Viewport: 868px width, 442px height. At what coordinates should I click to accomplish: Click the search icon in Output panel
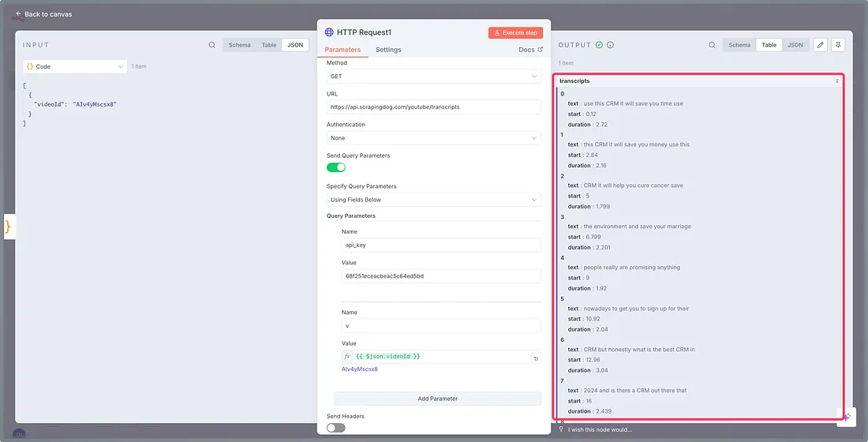coord(712,45)
